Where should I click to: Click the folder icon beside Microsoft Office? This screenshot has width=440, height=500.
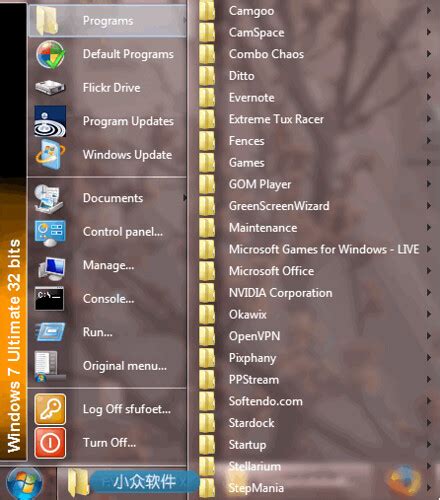[207, 271]
